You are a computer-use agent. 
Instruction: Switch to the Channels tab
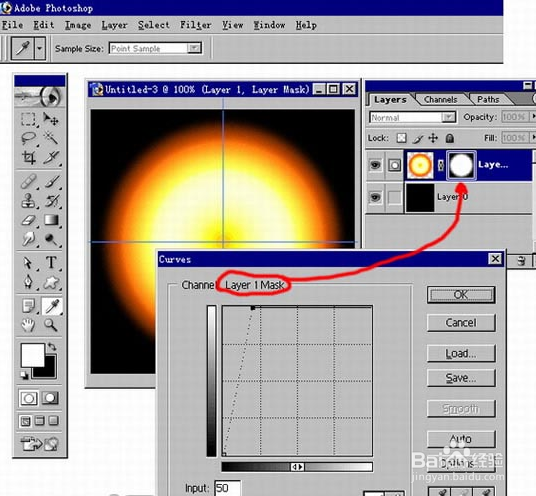440,99
